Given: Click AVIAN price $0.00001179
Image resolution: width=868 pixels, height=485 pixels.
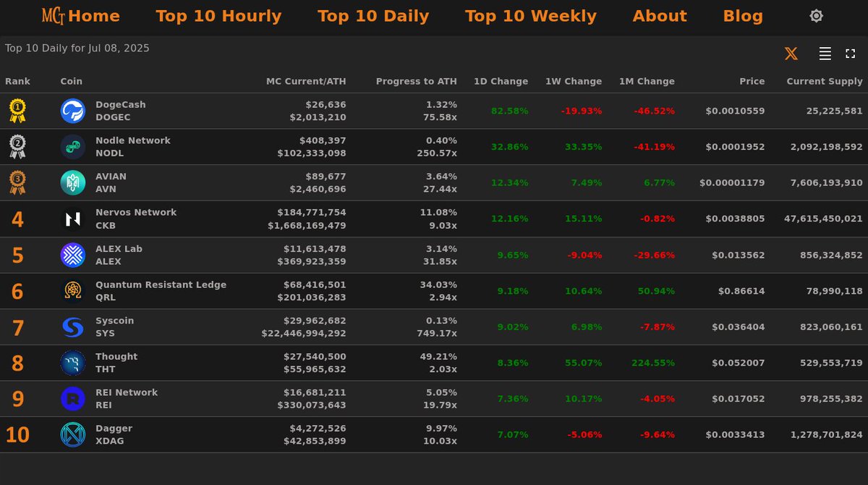Looking at the screenshot, I should click(x=732, y=183).
